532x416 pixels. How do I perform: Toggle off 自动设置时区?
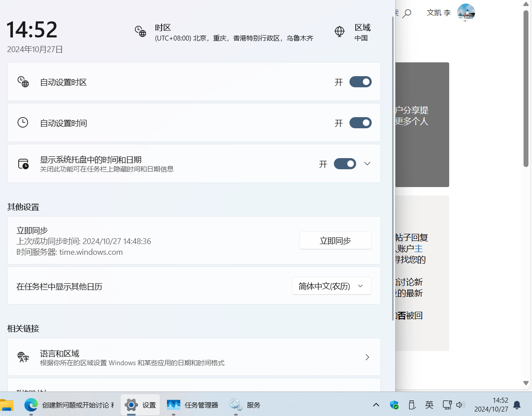(x=360, y=82)
